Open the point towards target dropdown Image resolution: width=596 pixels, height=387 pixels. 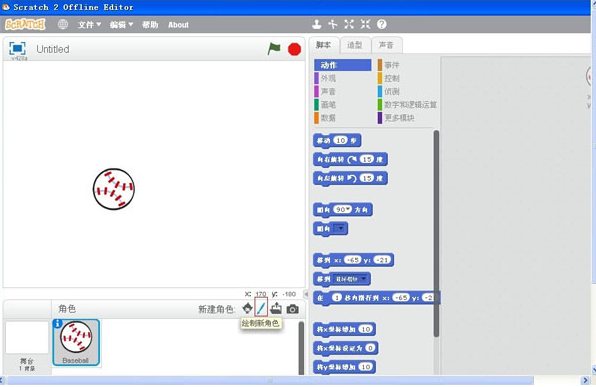(340, 228)
